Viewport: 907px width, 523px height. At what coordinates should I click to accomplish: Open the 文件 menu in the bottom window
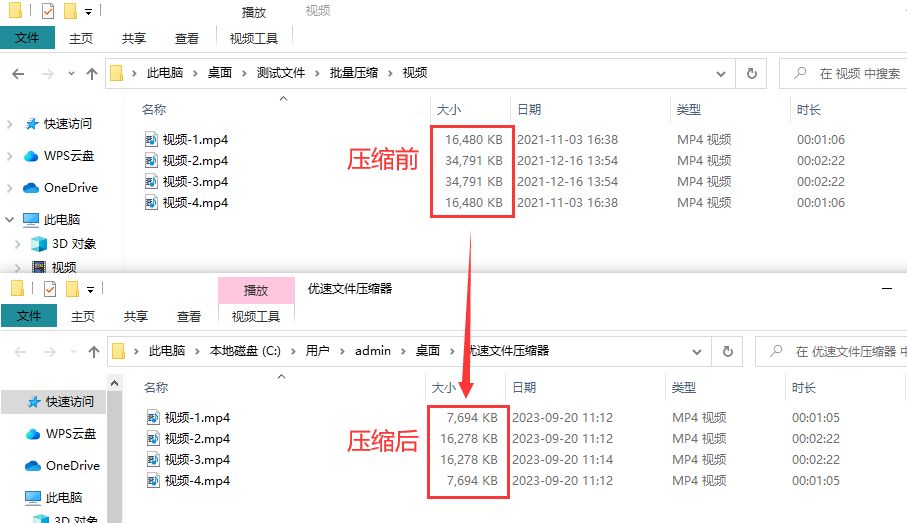(29, 316)
